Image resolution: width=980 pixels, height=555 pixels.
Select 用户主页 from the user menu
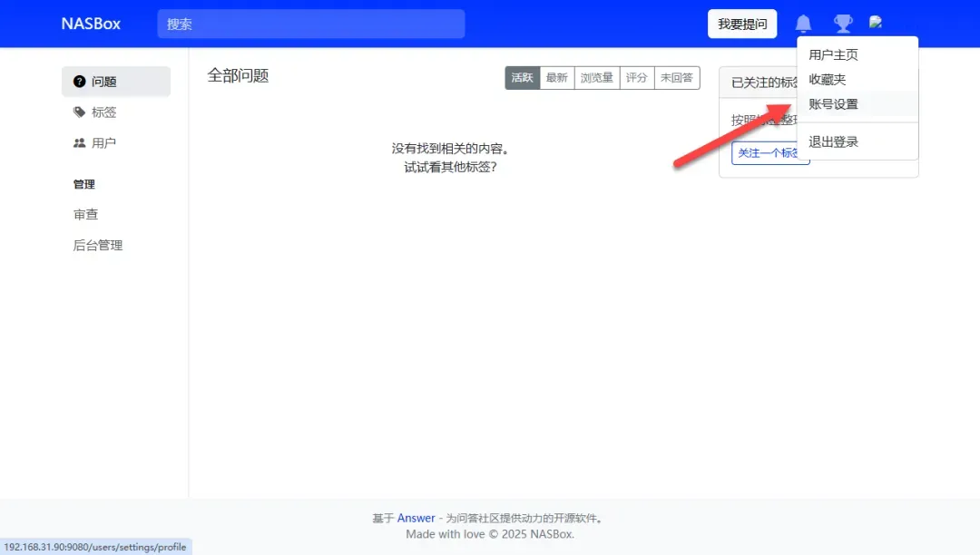click(x=833, y=55)
